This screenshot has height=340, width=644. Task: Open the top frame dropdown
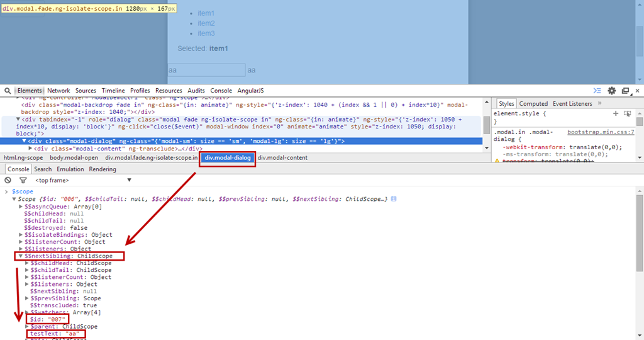pos(83,180)
